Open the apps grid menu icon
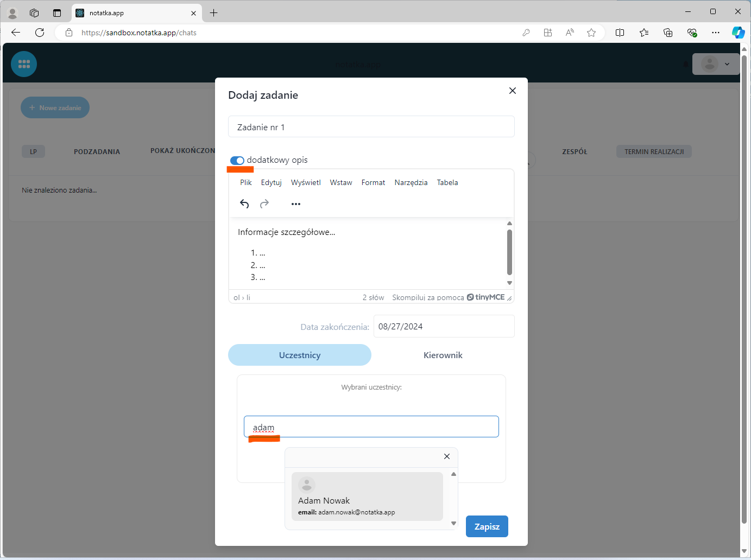The height and width of the screenshot is (560, 751). point(24,64)
